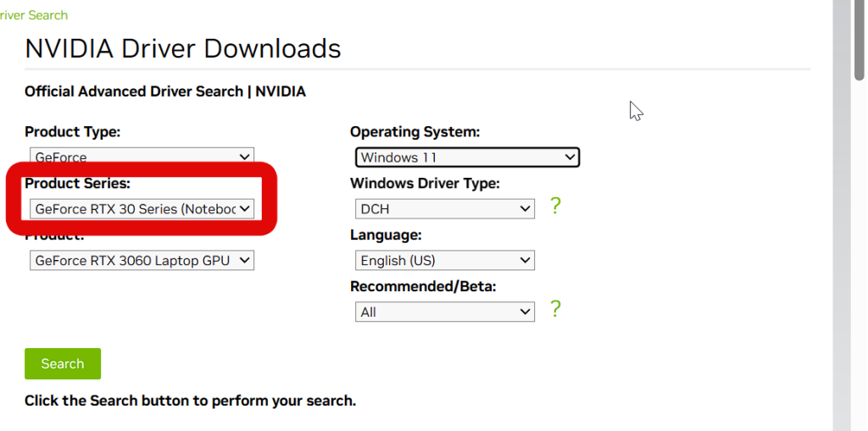
Task: Click the help icon beside Recommended/Beta
Action: coord(555,309)
